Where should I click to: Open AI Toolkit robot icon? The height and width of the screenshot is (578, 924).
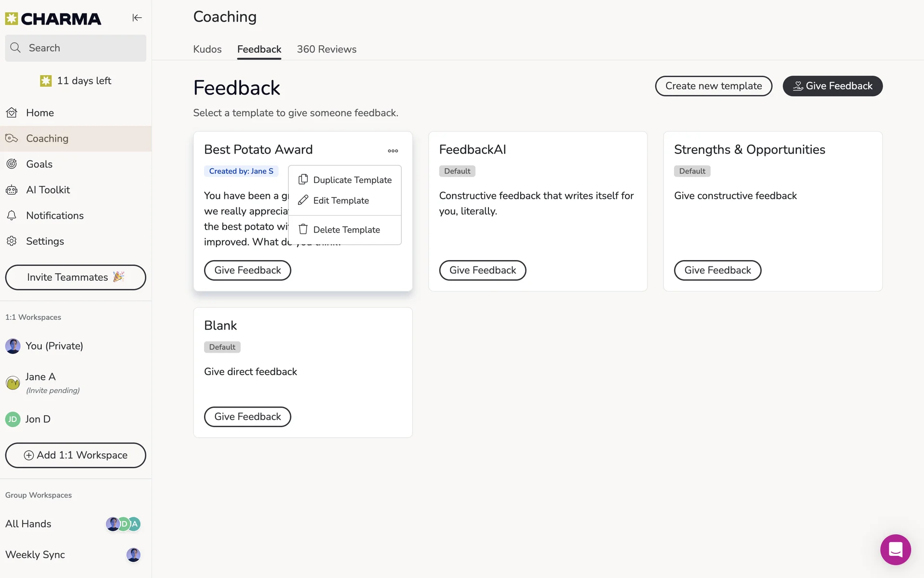(12, 190)
